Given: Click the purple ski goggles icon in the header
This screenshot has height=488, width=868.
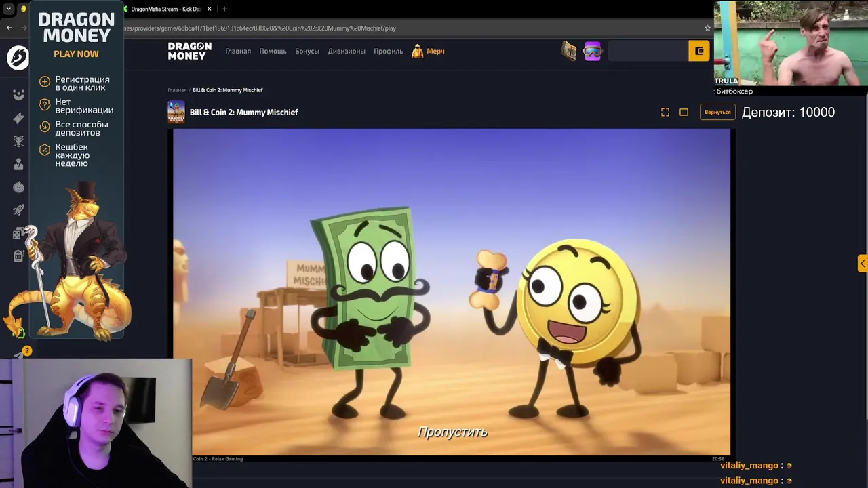Looking at the screenshot, I should 592,52.
